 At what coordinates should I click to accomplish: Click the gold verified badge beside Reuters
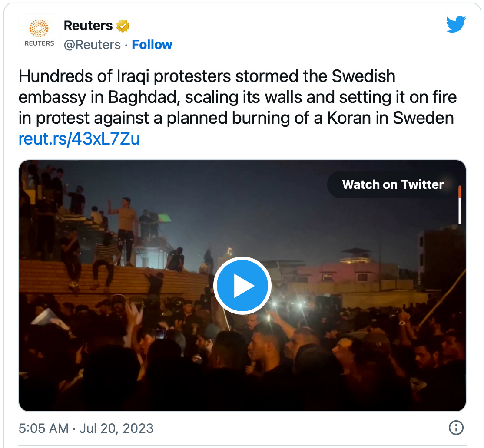[123, 26]
